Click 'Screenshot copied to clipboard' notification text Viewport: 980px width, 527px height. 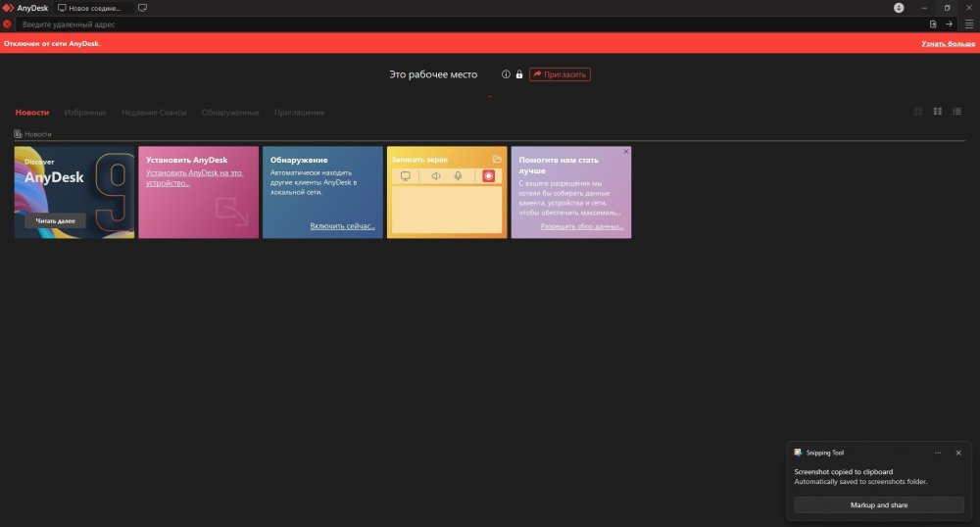pos(843,472)
